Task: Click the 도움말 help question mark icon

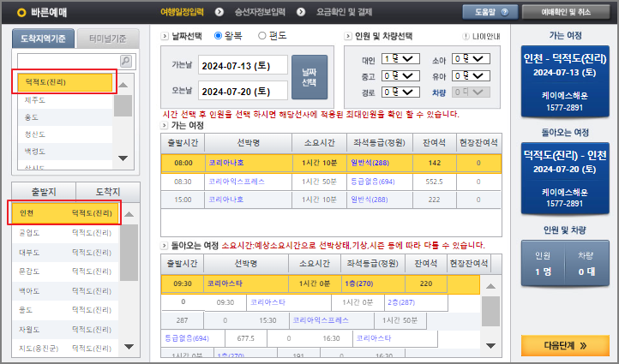Action: (x=504, y=12)
